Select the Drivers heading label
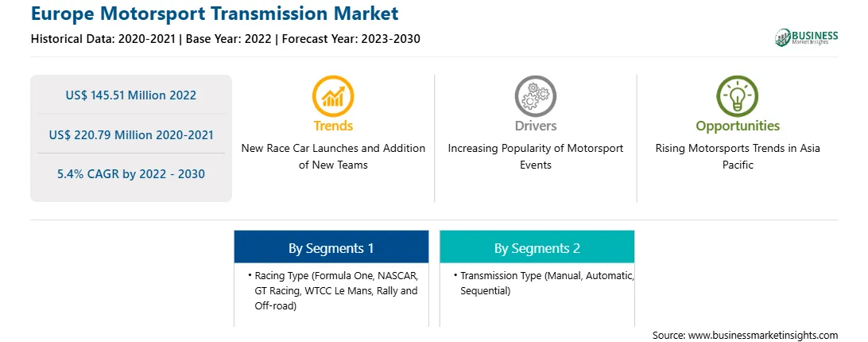 535,126
